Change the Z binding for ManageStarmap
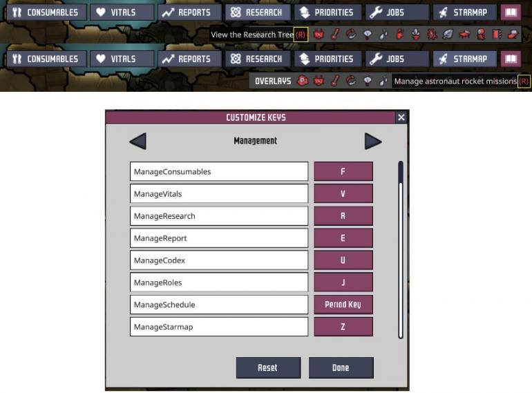 point(343,327)
